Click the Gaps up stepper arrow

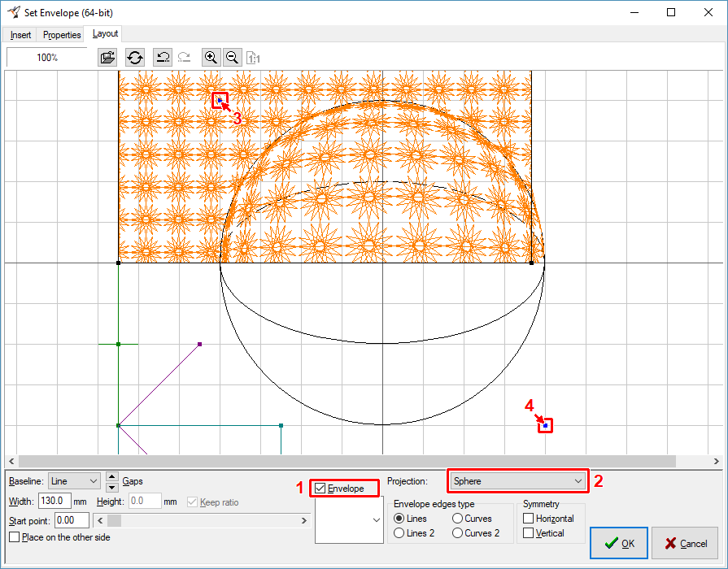(111, 476)
